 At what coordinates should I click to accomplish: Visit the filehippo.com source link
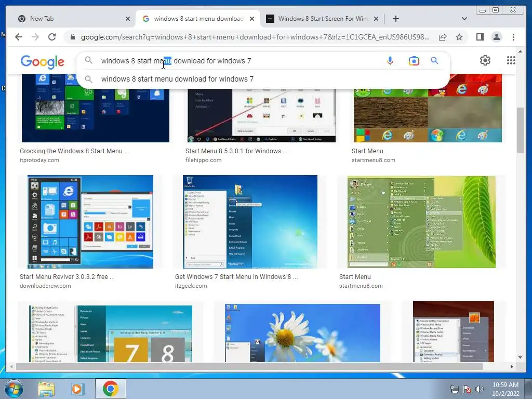click(203, 160)
